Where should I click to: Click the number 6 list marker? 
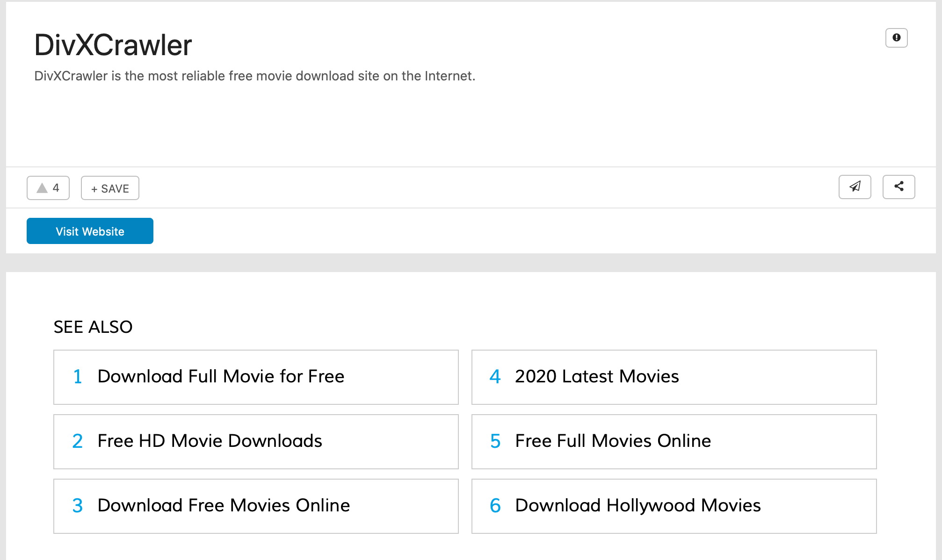click(495, 506)
